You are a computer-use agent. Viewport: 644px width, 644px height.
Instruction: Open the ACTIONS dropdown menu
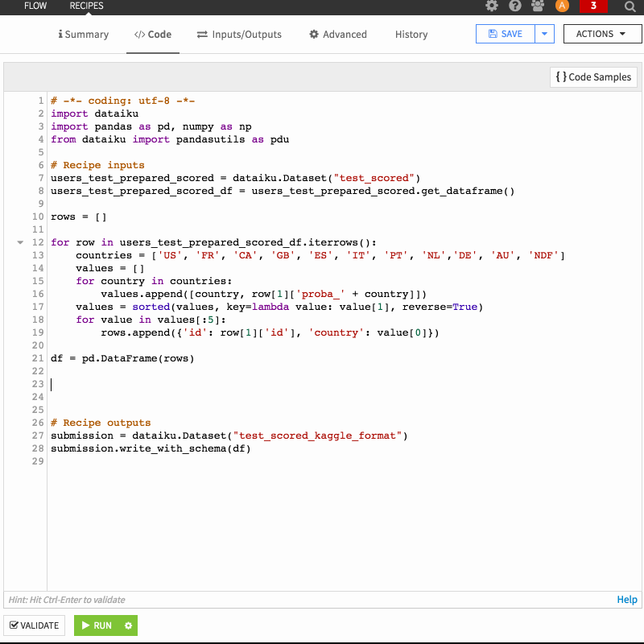(x=601, y=34)
